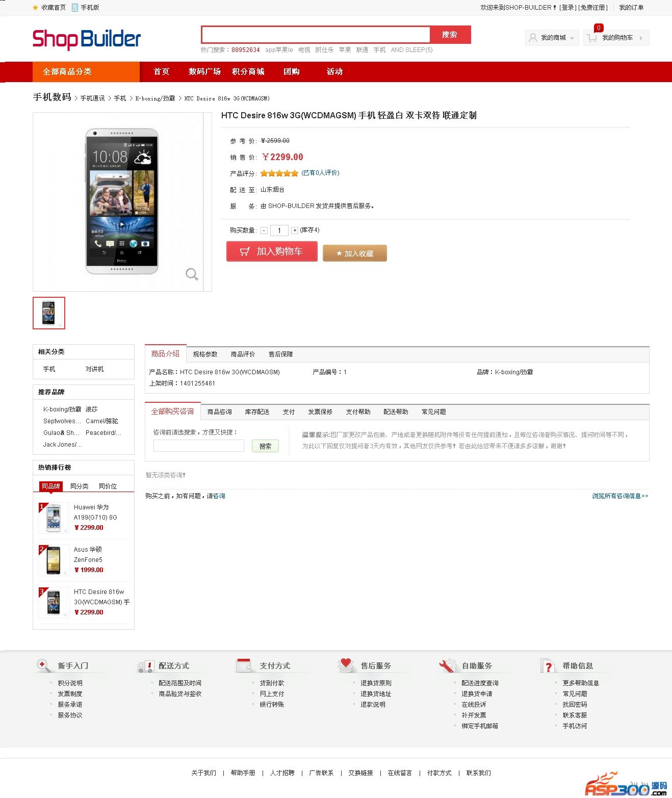Open Huawei A199 thumbnail in ranking list

[54, 518]
